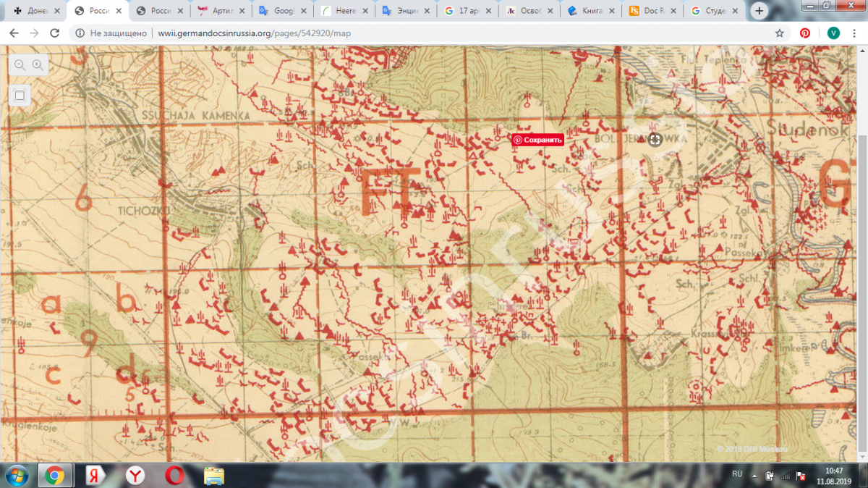This screenshot has height=488, width=868.
Task: Zoom in the map with the plus magnifier
Action: pyautogui.click(x=38, y=65)
